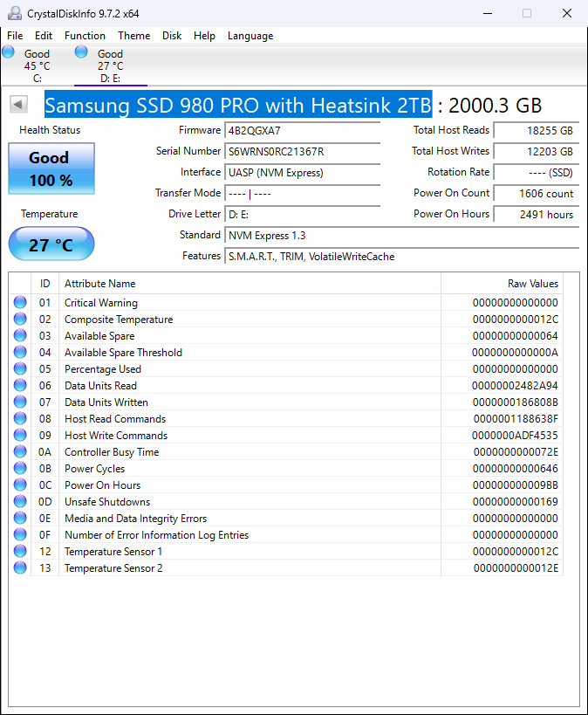Select raw value 000000000009BB
The image size is (588, 715).
point(515,485)
